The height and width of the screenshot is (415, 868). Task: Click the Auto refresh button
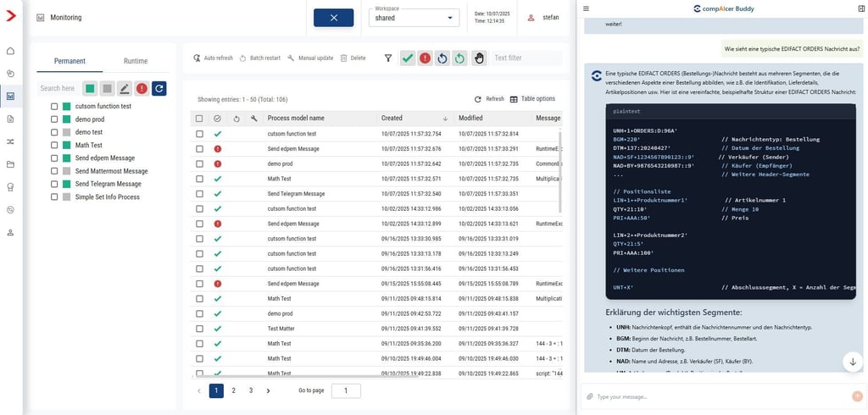pos(213,58)
